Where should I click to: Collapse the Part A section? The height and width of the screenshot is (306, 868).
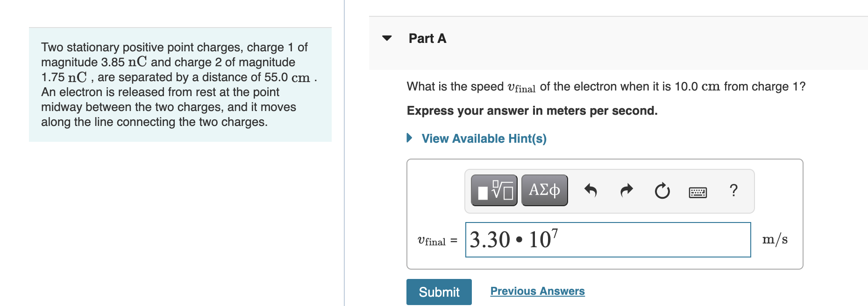[x=386, y=39]
